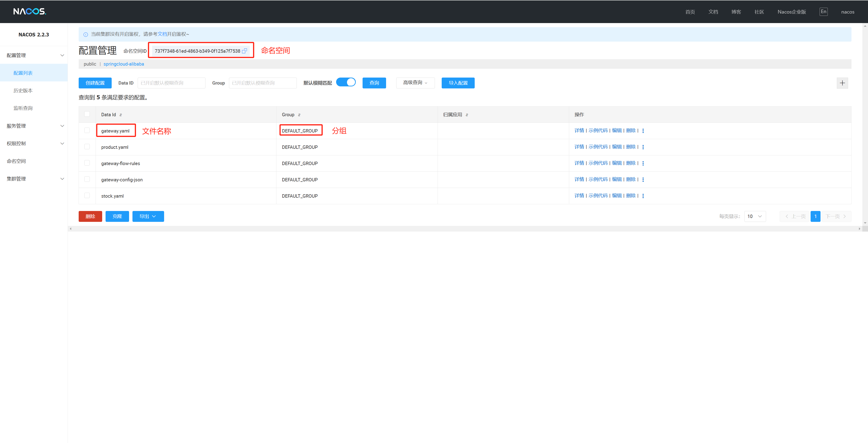This screenshot has height=443, width=868.
Task: Click the 创建配置 create config button
Action: click(95, 83)
